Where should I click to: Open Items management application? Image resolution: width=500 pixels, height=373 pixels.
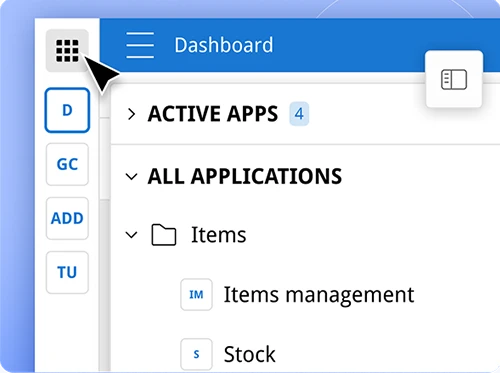[319, 295]
